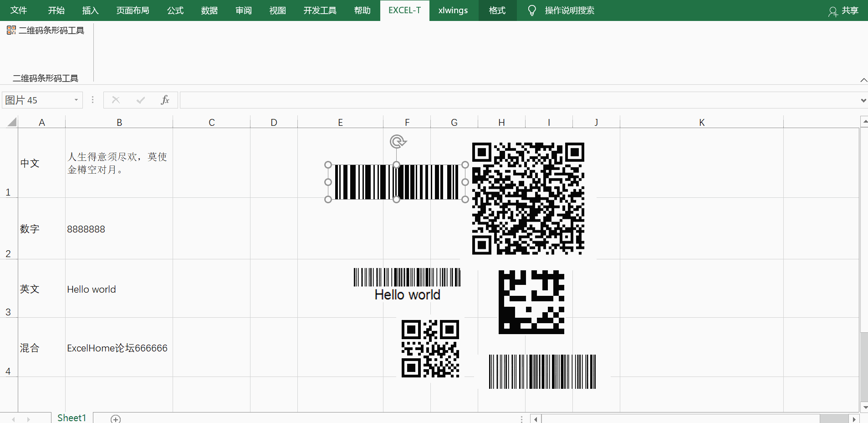Viewport: 868px width, 423px height.
Task: Open the 开发工具 ribbon tab
Action: [x=320, y=10]
